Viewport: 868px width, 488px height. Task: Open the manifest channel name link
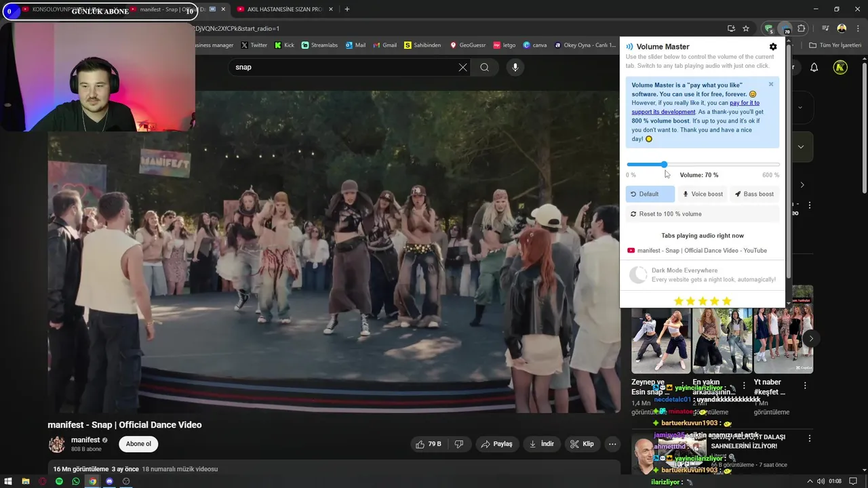(x=85, y=440)
